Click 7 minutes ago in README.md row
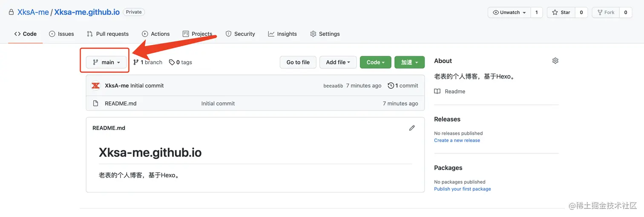 click(400, 104)
